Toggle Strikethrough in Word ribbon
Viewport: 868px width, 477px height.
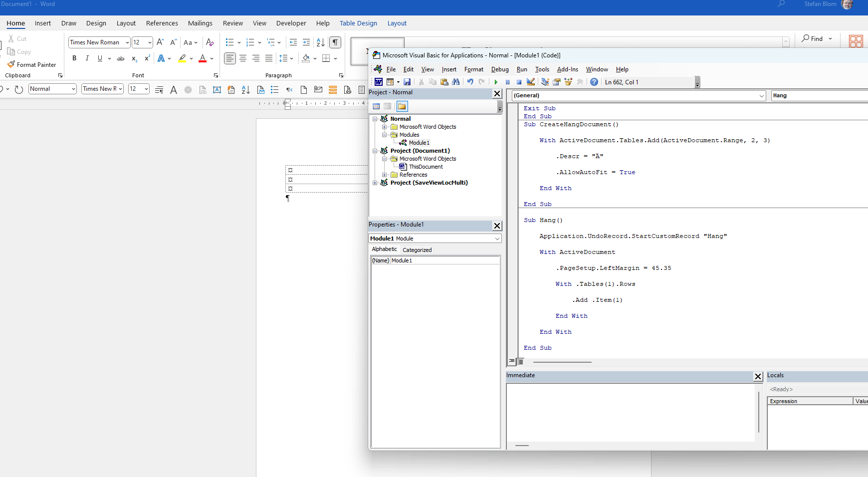click(121, 58)
